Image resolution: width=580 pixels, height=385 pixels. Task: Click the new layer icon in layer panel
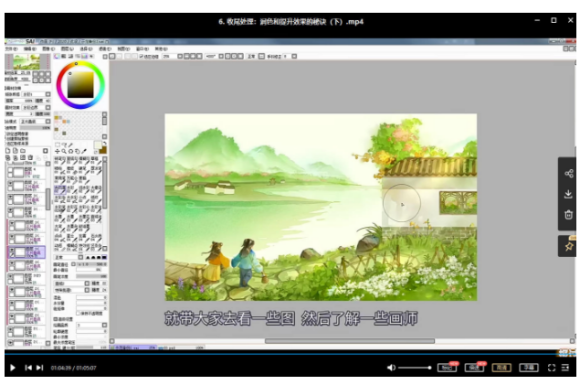click(8, 151)
